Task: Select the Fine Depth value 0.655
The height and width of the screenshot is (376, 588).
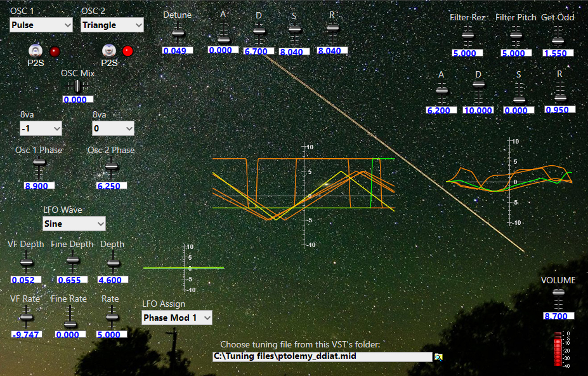Action: (x=72, y=280)
